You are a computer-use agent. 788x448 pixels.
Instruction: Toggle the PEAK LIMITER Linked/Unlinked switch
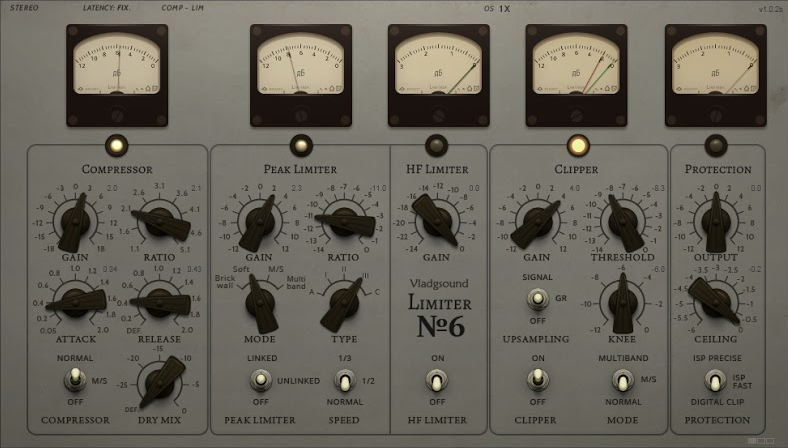[x=260, y=381]
